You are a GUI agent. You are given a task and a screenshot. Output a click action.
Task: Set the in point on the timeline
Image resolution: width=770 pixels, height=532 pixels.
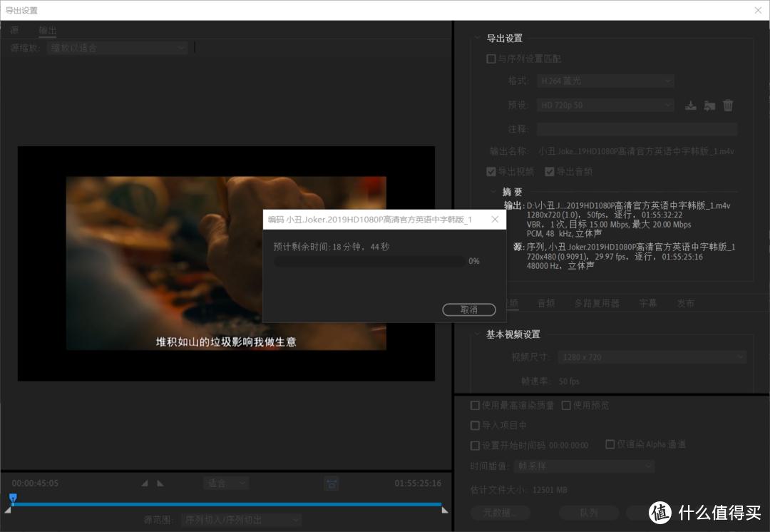pyautogui.click(x=145, y=483)
